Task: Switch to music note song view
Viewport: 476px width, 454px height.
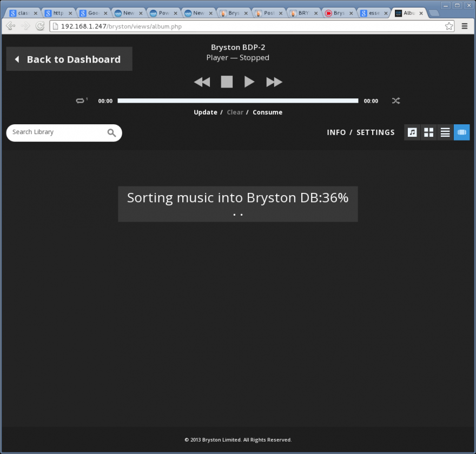Action: tap(412, 132)
